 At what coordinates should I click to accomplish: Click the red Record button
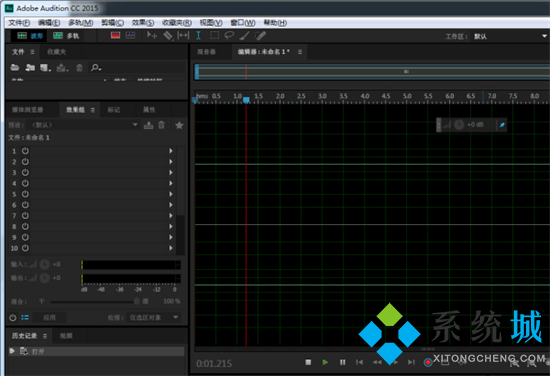428,362
